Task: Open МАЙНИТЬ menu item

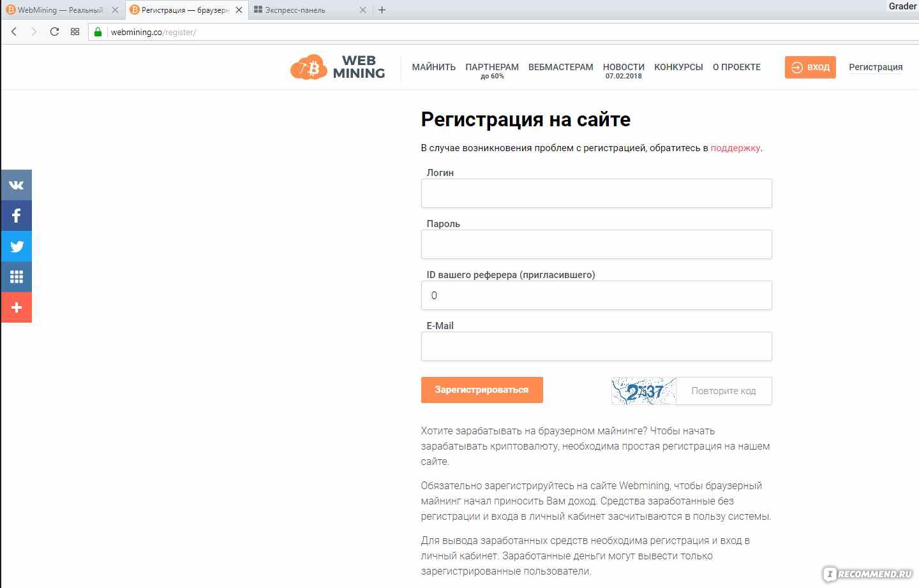Action: pyautogui.click(x=433, y=67)
